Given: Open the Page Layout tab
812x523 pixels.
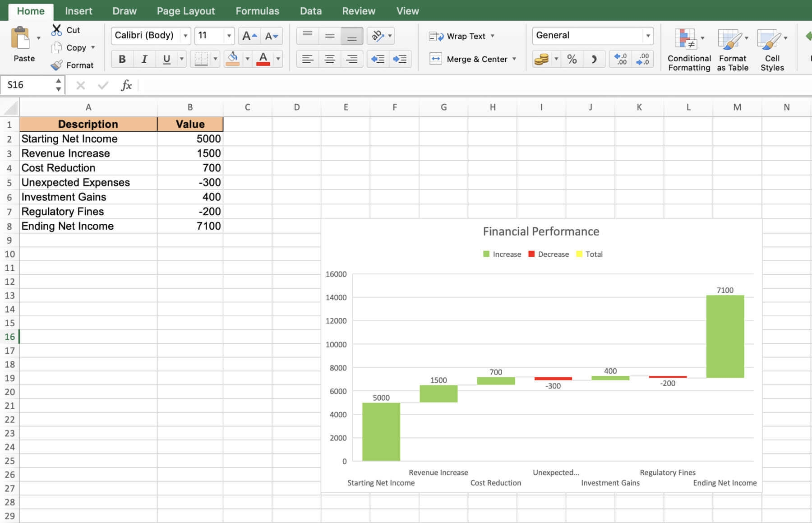Looking at the screenshot, I should [x=185, y=11].
